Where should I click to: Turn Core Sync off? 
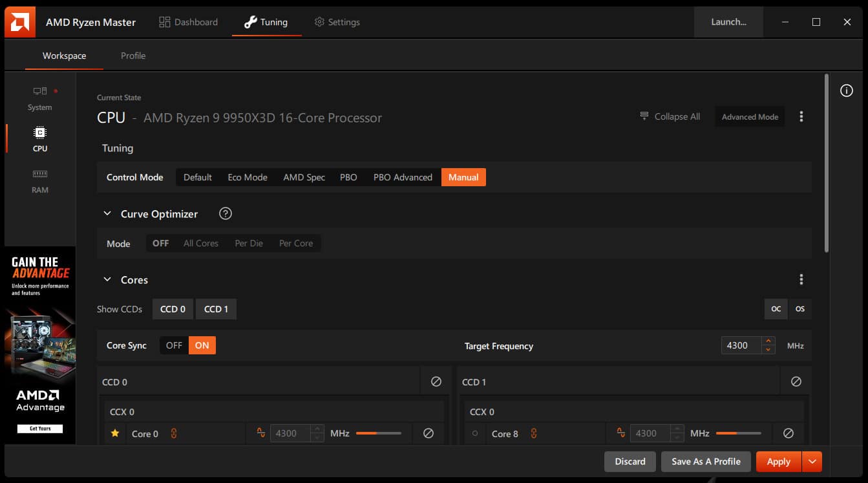coord(174,345)
